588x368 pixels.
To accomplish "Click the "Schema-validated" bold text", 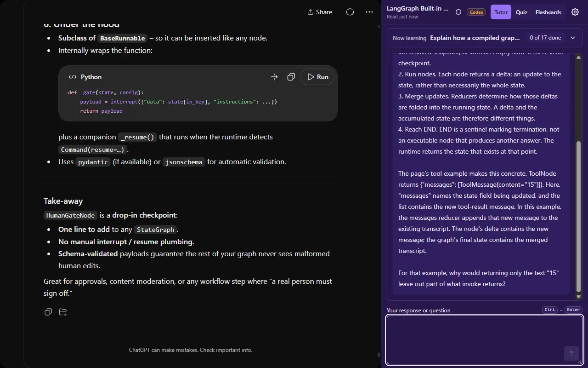I will coord(88,253).
